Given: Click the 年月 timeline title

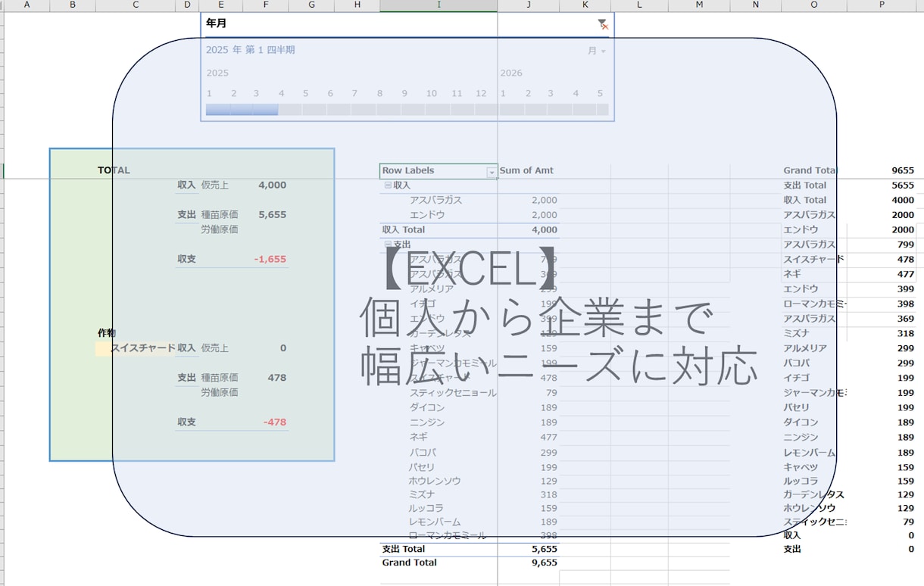Looking at the screenshot, I should pyautogui.click(x=217, y=23).
